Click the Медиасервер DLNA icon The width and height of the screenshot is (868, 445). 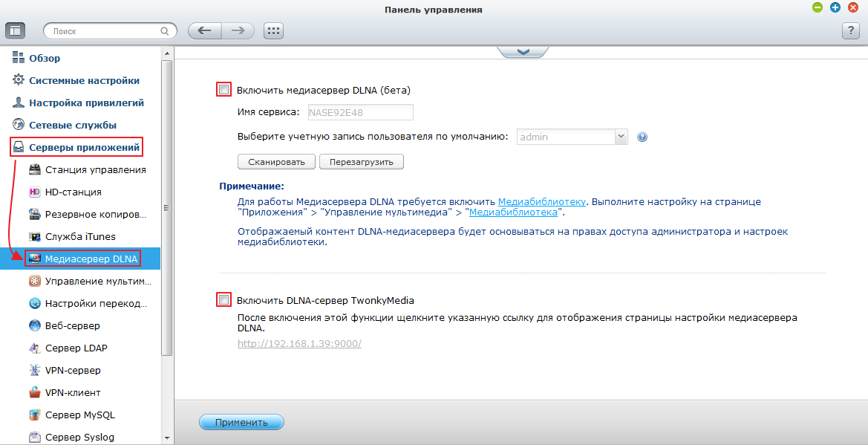pos(35,259)
